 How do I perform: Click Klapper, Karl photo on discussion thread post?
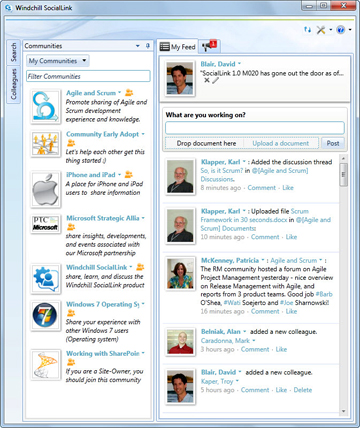tap(180, 176)
